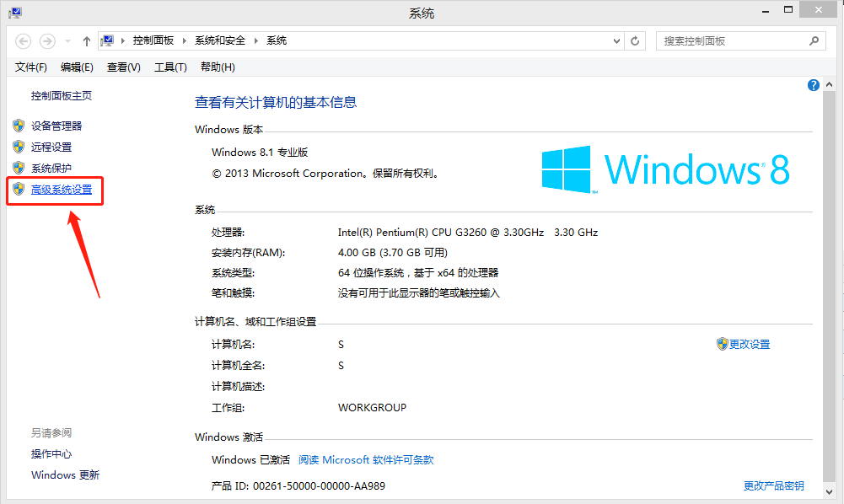
Task: Open address bar history dropdown
Action: 616,41
